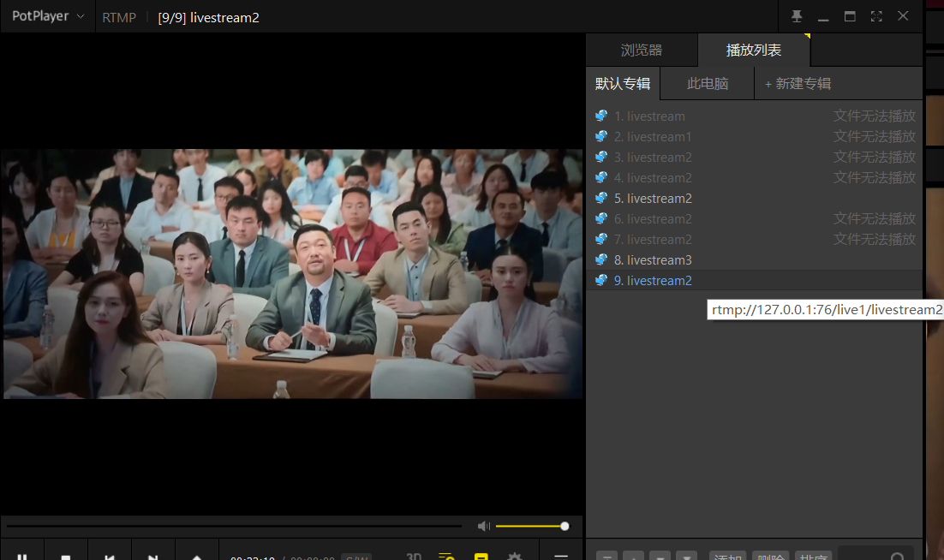Select playlist entry 4. livestream2
Viewport: 944px width, 560px height.
(x=755, y=177)
